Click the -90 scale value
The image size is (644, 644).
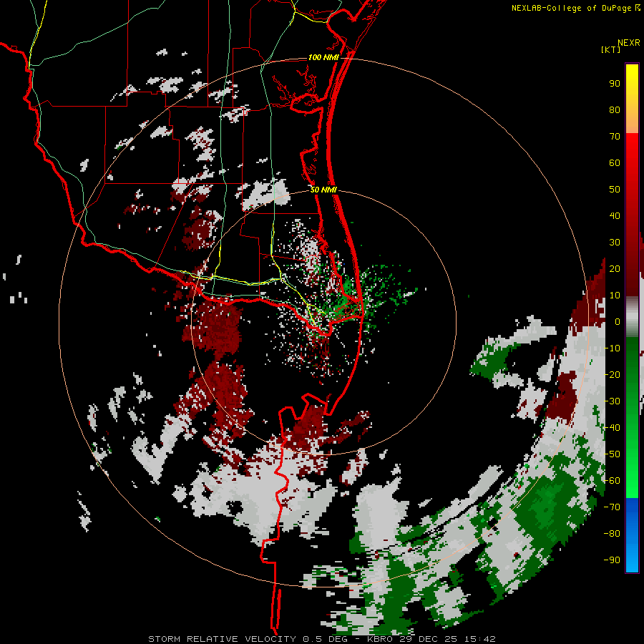(x=612, y=560)
